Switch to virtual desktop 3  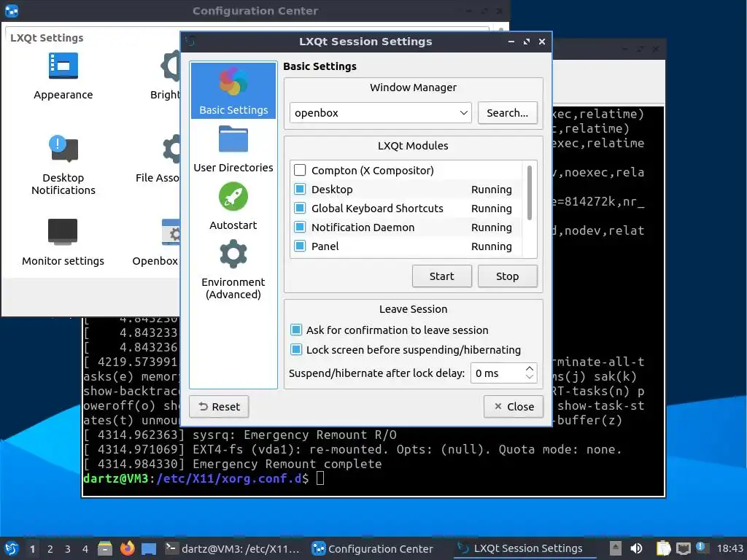[x=68, y=549]
